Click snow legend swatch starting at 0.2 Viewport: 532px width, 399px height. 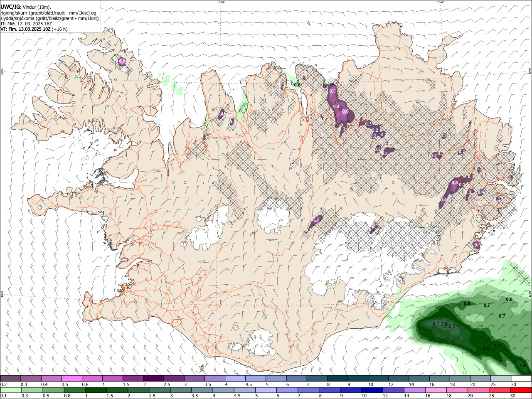click(10, 378)
